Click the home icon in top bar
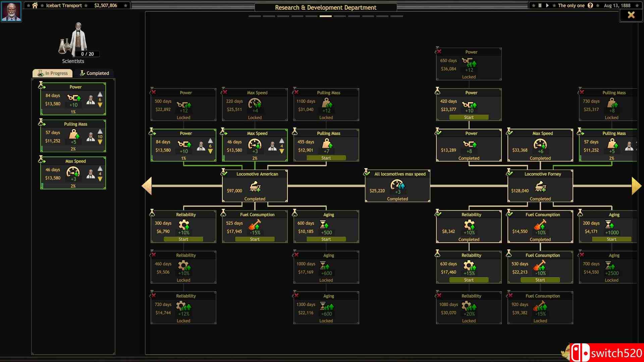Image resolution: width=644 pixels, height=362 pixels. coord(35,5)
